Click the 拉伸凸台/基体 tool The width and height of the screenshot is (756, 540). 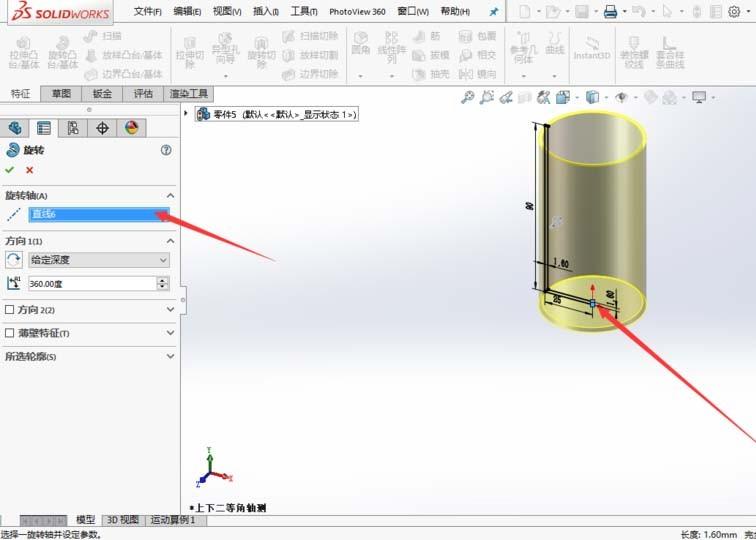(24, 53)
